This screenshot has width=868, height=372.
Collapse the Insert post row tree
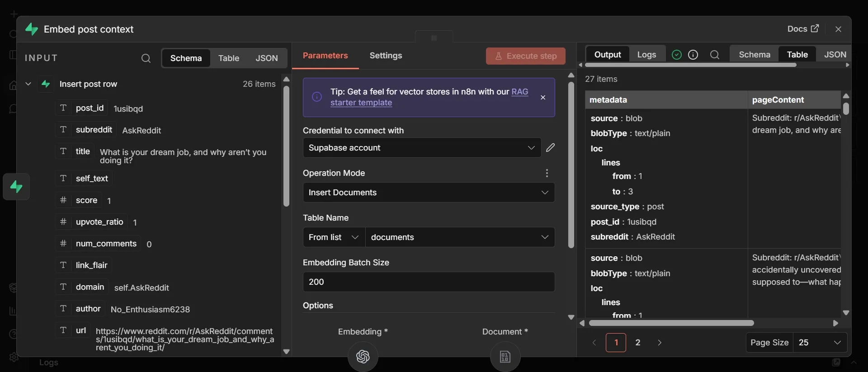28,84
